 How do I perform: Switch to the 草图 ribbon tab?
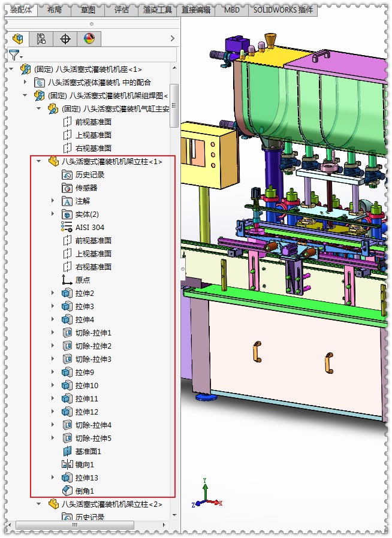(x=88, y=10)
